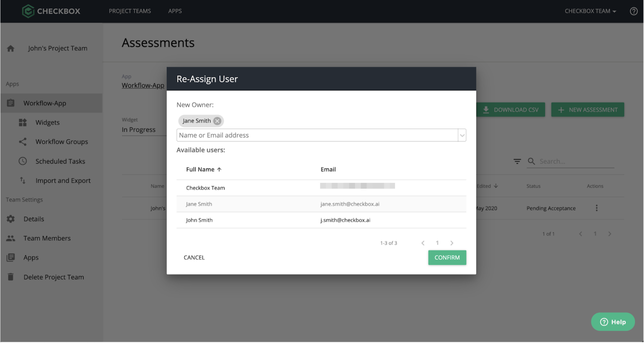The width and height of the screenshot is (644, 343).
Task: Click the home icon beside John's Project Team
Action: [x=11, y=48]
